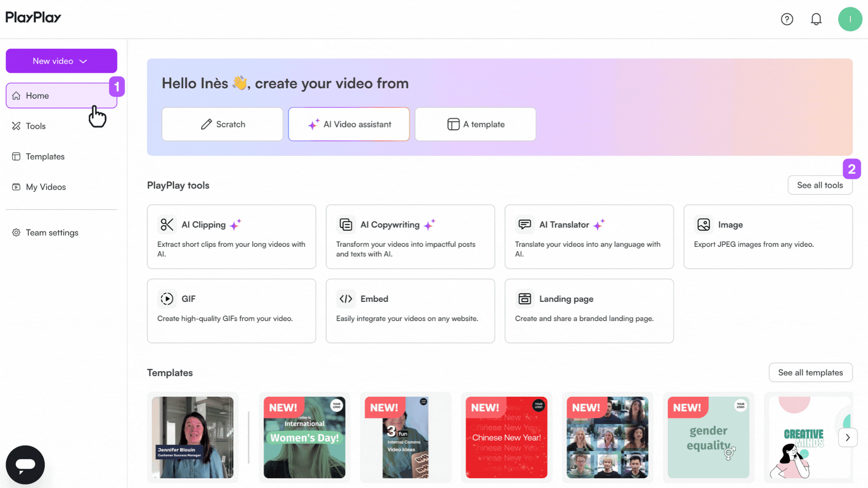Image resolution: width=868 pixels, height=488 pixels.
Task: Create video from A template
Action: [x=476, y=124]
